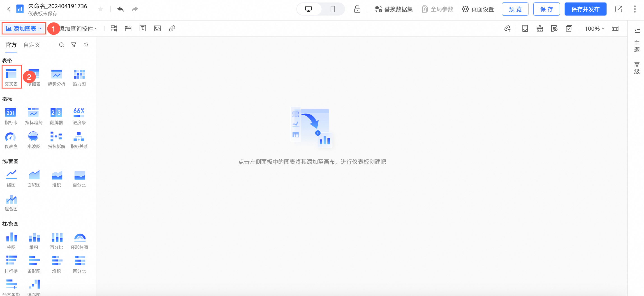Click the 预览 preview button
Screen dimensions: 644x296
click(515, 9)
